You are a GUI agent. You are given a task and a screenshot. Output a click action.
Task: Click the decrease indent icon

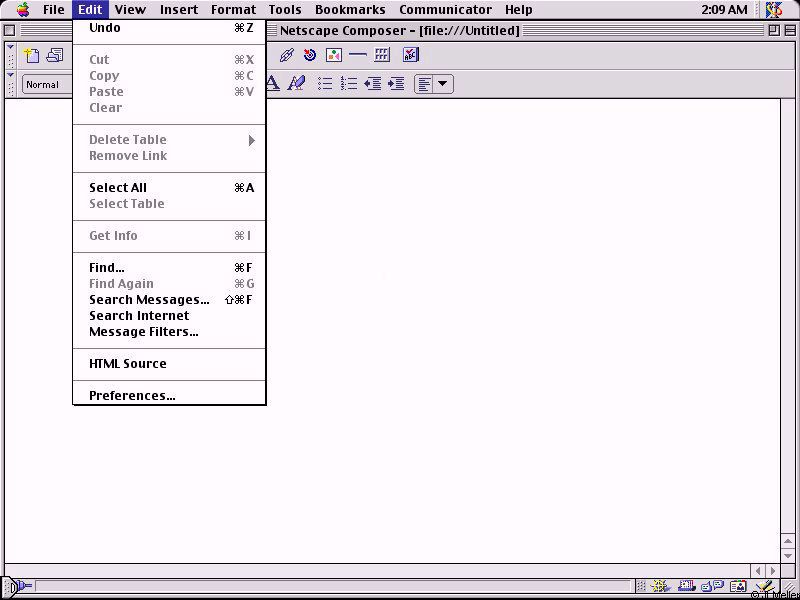coord(373,84)
